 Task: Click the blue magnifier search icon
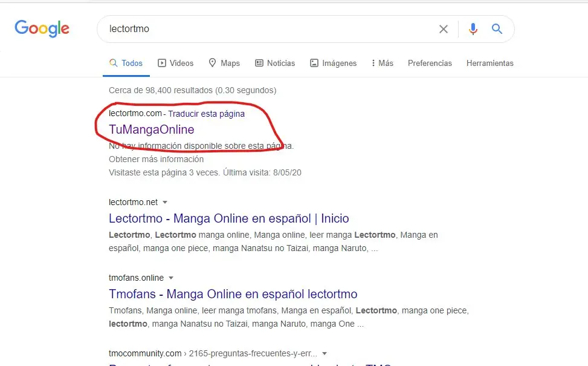point(497,29)
